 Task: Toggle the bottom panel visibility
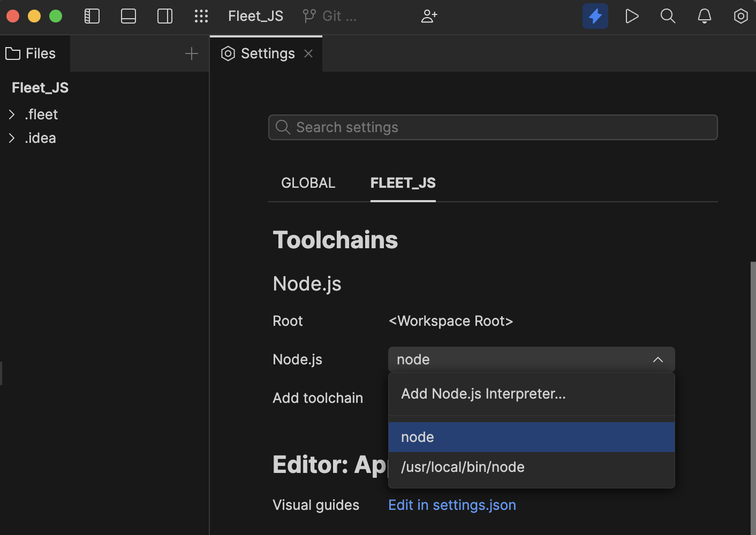(x=128, y=16)
